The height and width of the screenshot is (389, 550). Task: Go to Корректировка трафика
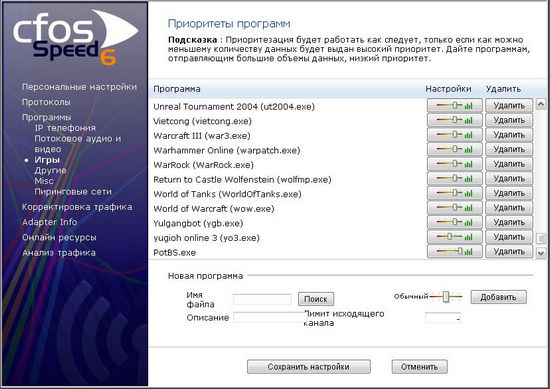(77, 207)
